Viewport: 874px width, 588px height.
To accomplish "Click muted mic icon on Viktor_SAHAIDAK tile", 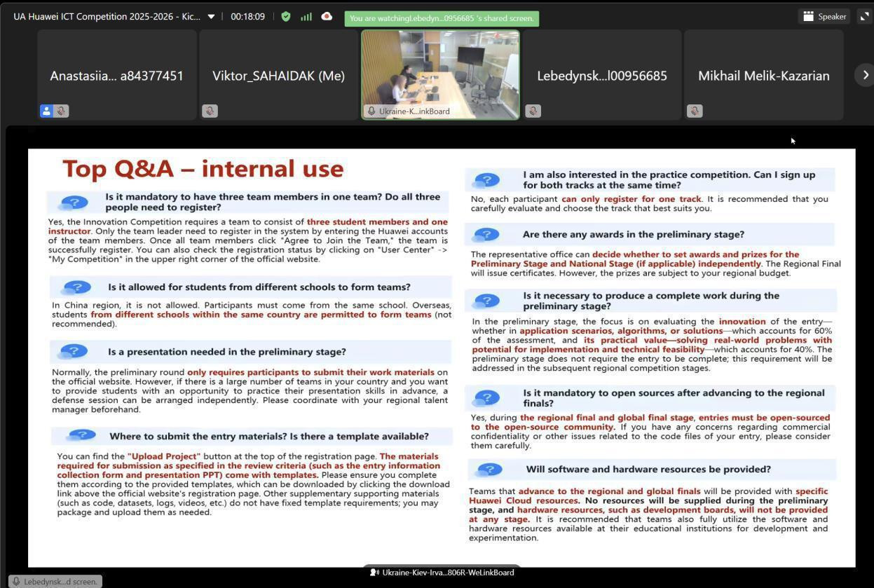I will [210, 111].
